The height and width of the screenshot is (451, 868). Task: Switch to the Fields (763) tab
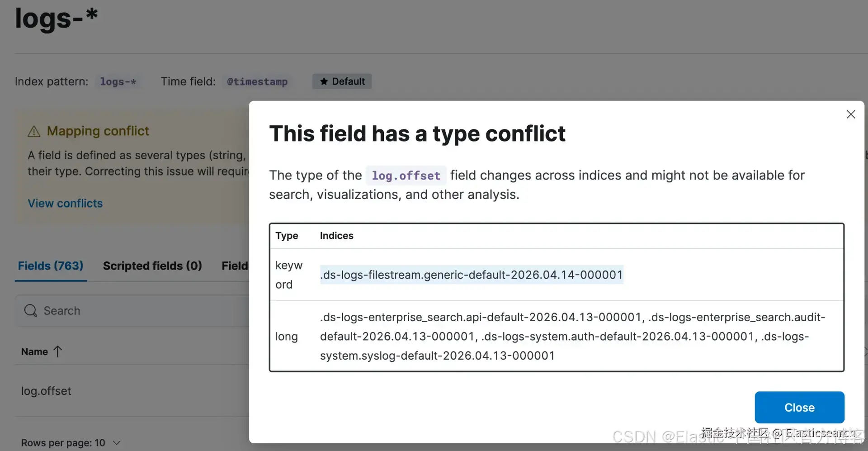(x=51, y=266)
